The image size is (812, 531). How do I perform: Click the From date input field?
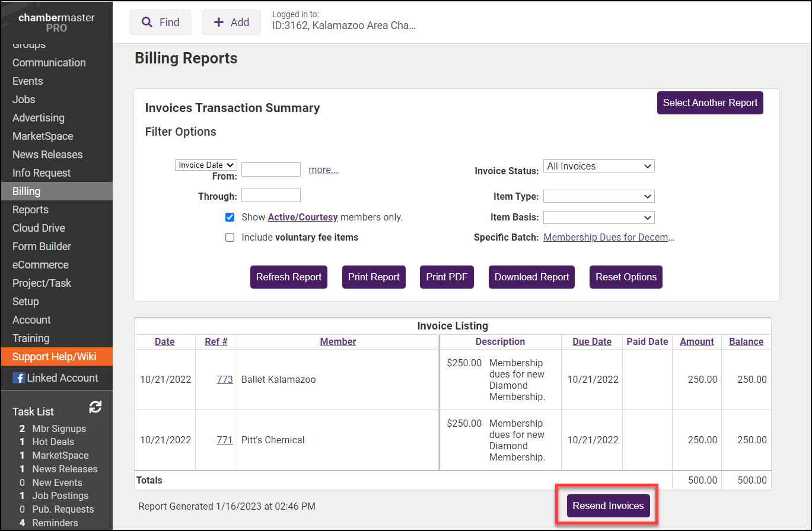coord(270,169)
